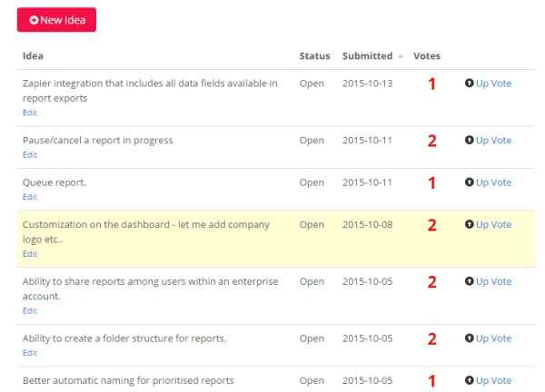The image size is (545, 392).
Task: Click up vote arrow icon for Queue report idea
Action: [x=469, y=182]
